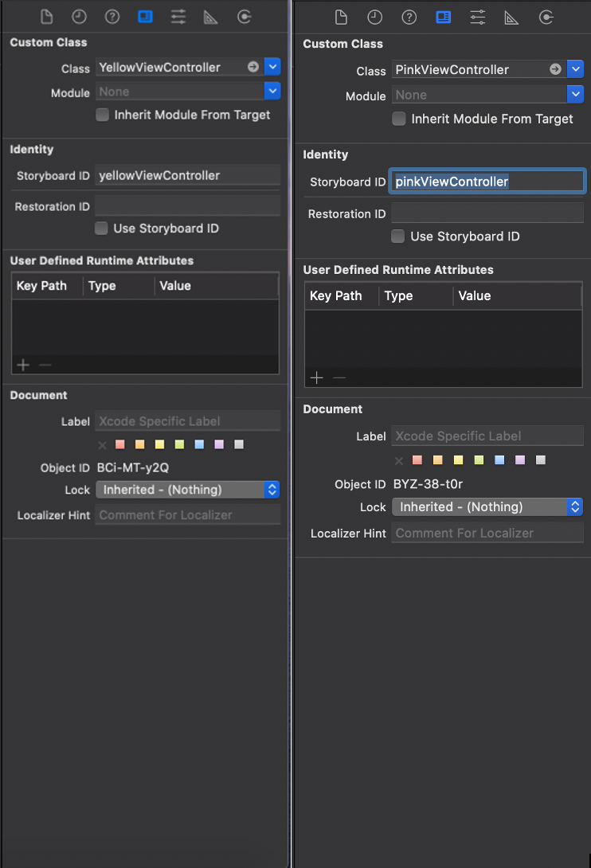Toggle Use Storyboard ID under yellowViewController

pyautogui.click(x=102, y=229)
